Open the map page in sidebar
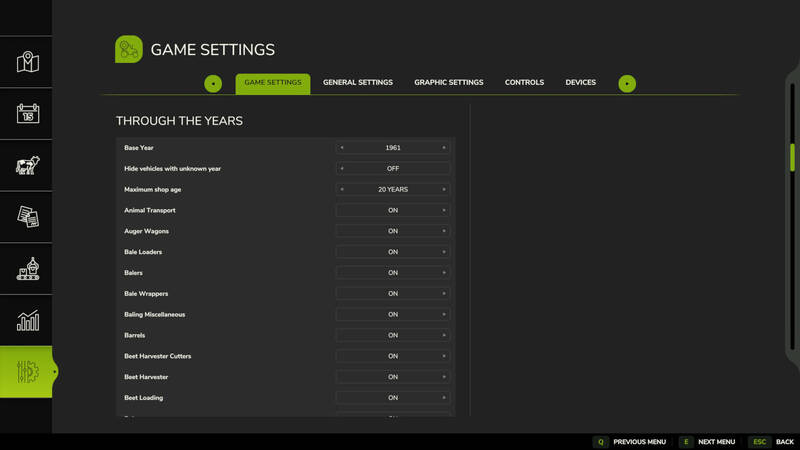The image size is (800, 450). 28,62
